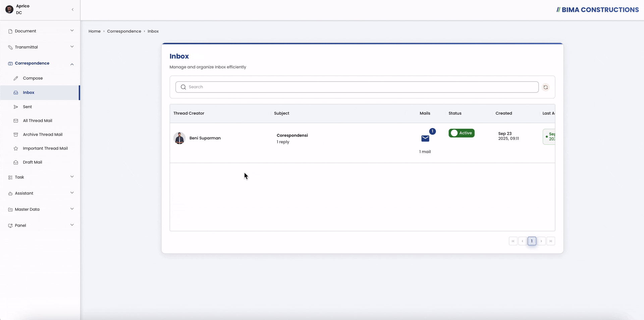Expand the Transmittal menu chevron

click(72, 47)
